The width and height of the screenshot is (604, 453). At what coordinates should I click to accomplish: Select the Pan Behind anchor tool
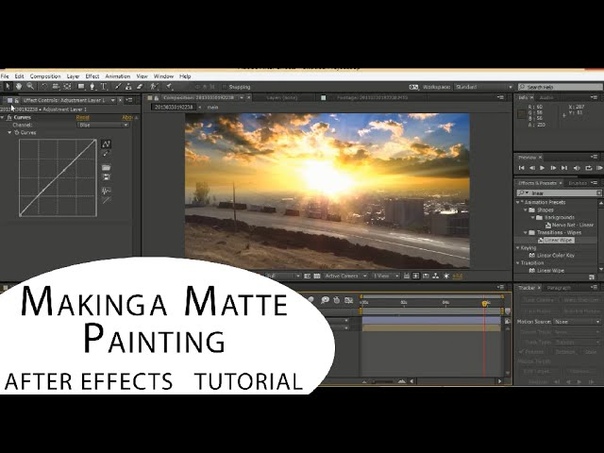click(67, 87)
